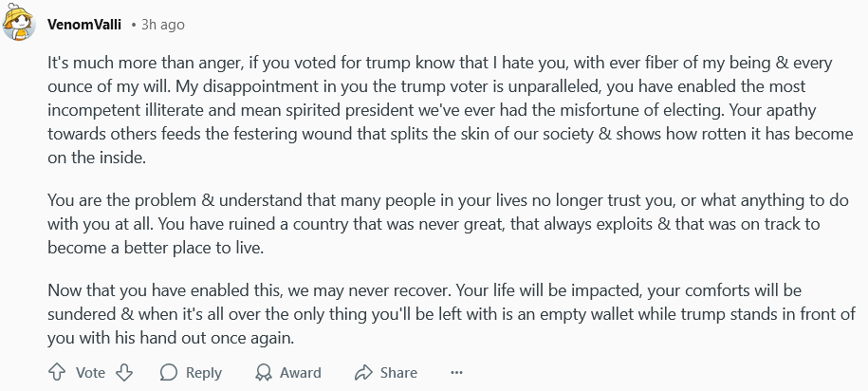Viewport: 868px width, 391px height.
Task: Click the 'Vote' count label
Action: pos(90,373)
